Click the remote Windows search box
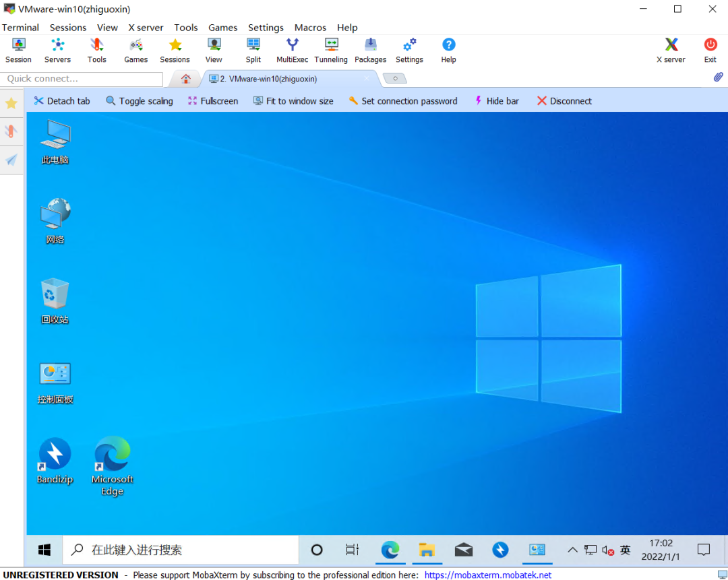This screenshot has height=580, width=728. tap(181, 550)
